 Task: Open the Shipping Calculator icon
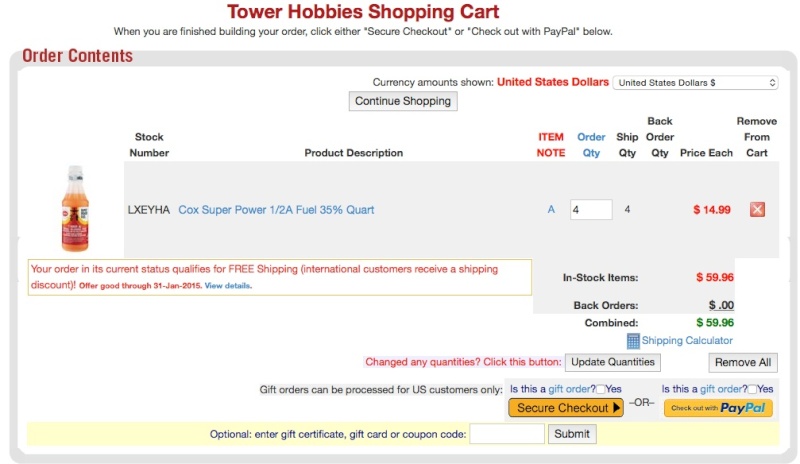[x=633, y=341]
